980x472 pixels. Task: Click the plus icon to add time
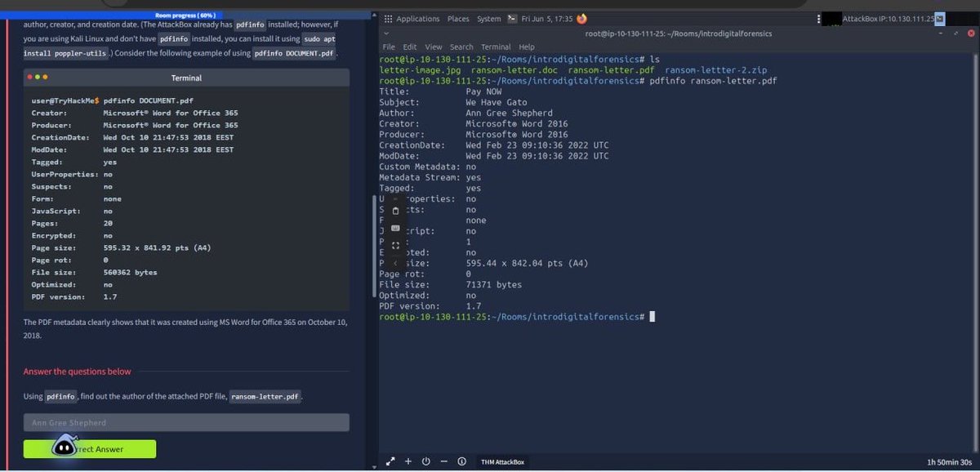click(x=408, y=461)
